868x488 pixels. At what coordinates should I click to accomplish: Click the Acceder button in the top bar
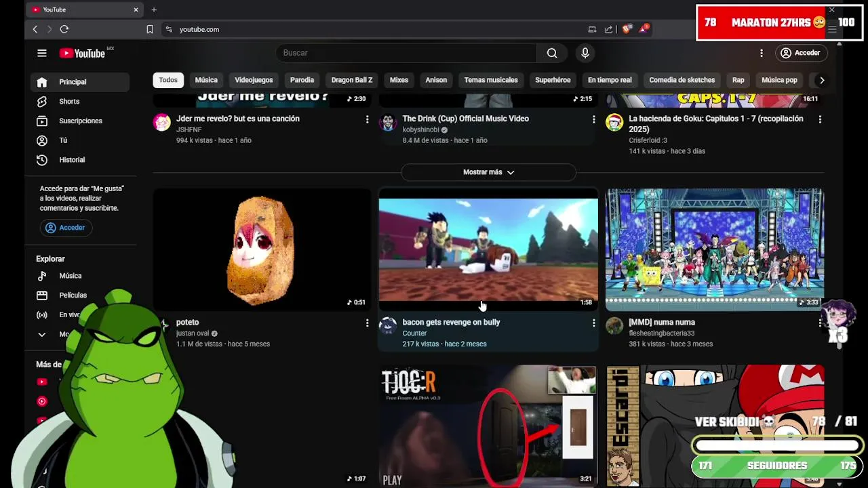pyautogui.click(x=801, y=53)
